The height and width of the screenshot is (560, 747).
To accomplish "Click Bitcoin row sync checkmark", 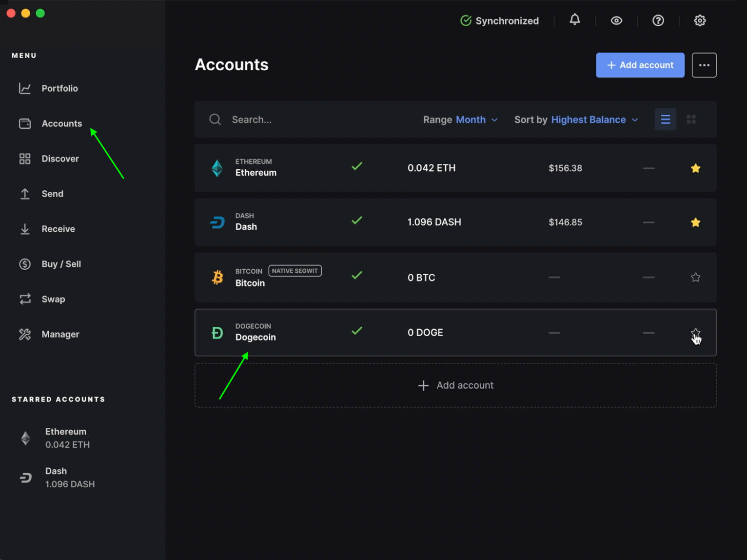I will pyautogui.click(x=357, y=275).
